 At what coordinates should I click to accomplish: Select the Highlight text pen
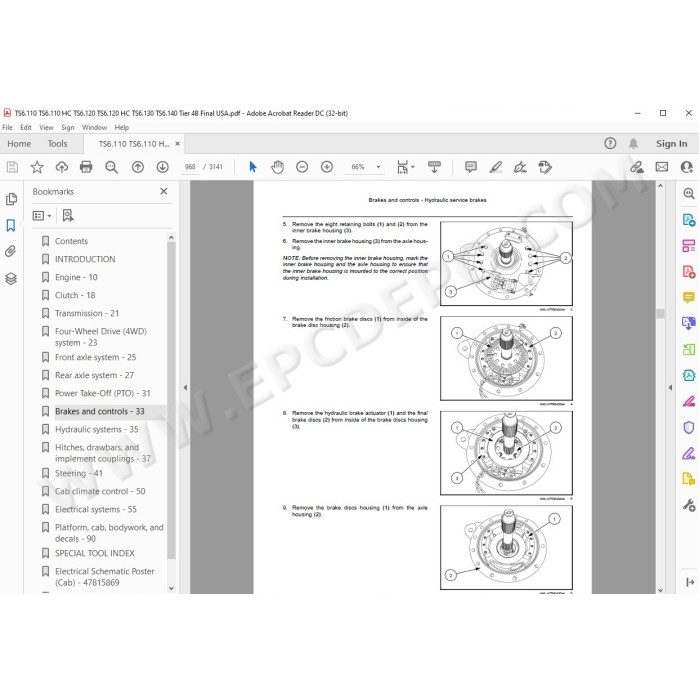496,167
